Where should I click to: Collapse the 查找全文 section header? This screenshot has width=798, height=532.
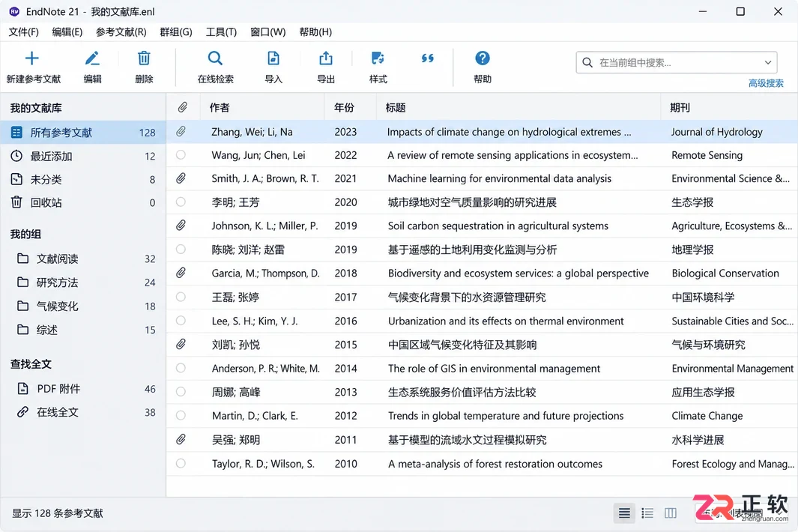tap(31, 364)
